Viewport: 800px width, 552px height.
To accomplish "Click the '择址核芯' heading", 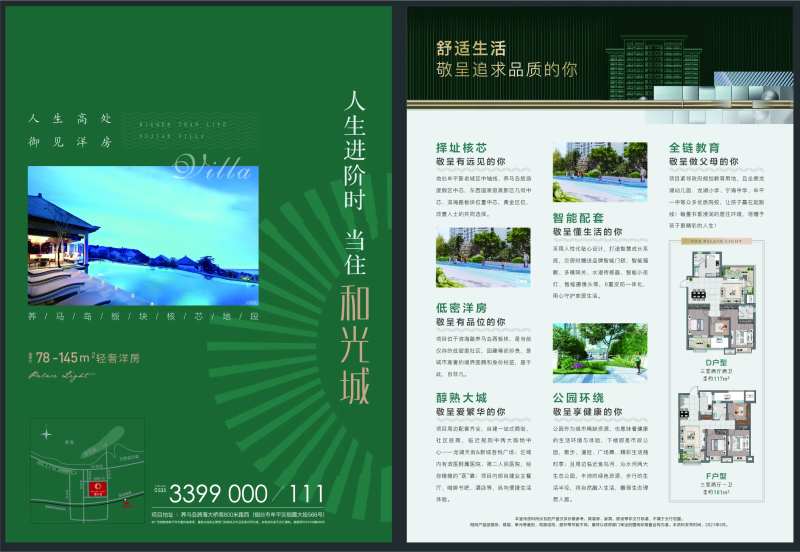I will (461, 147).
